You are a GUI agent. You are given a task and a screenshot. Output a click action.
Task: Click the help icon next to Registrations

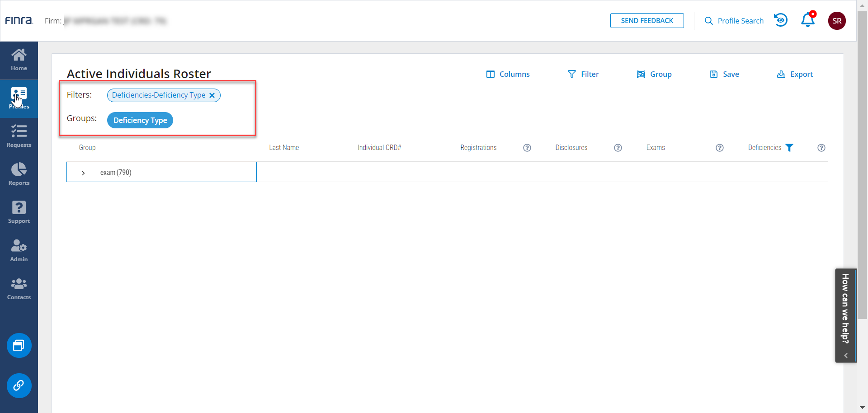[527, 148]
